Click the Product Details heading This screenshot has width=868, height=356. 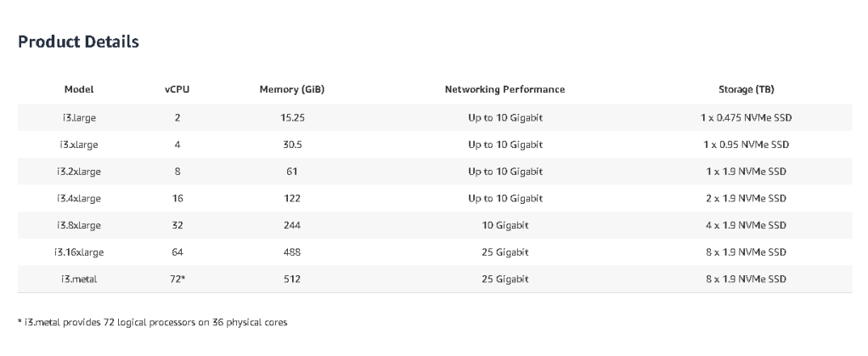[78, 42]
